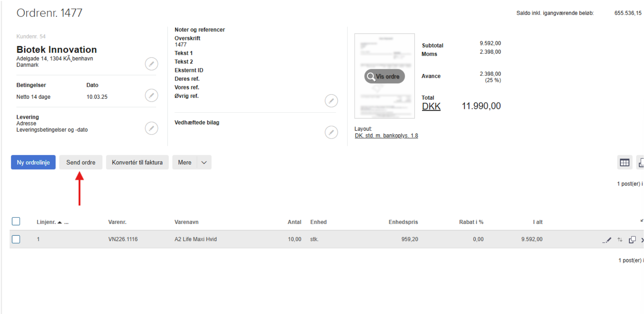This screenshot has width=644, height=314.
Task: Open the DKK currency selector
Action: pyautogui.click(x=431, y=107)
